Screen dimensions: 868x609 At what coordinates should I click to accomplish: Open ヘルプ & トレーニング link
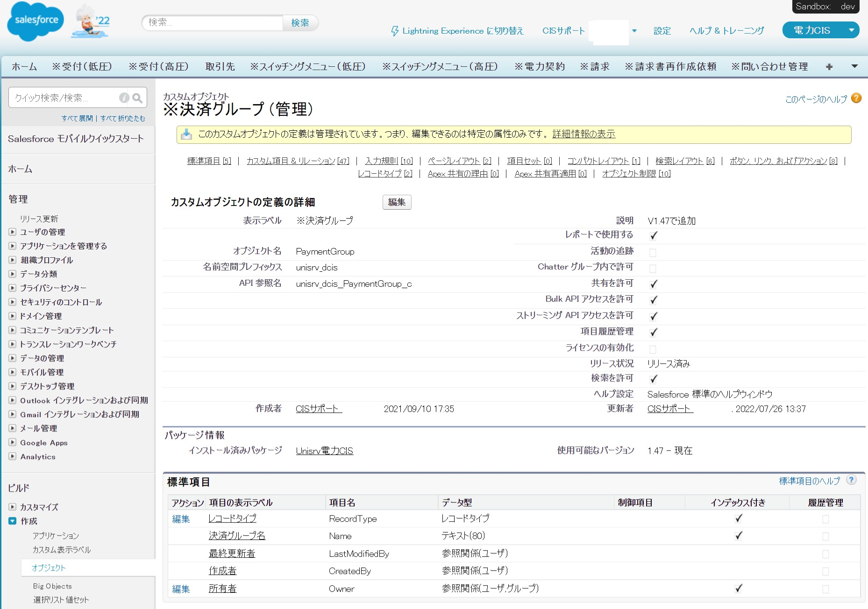726,31
